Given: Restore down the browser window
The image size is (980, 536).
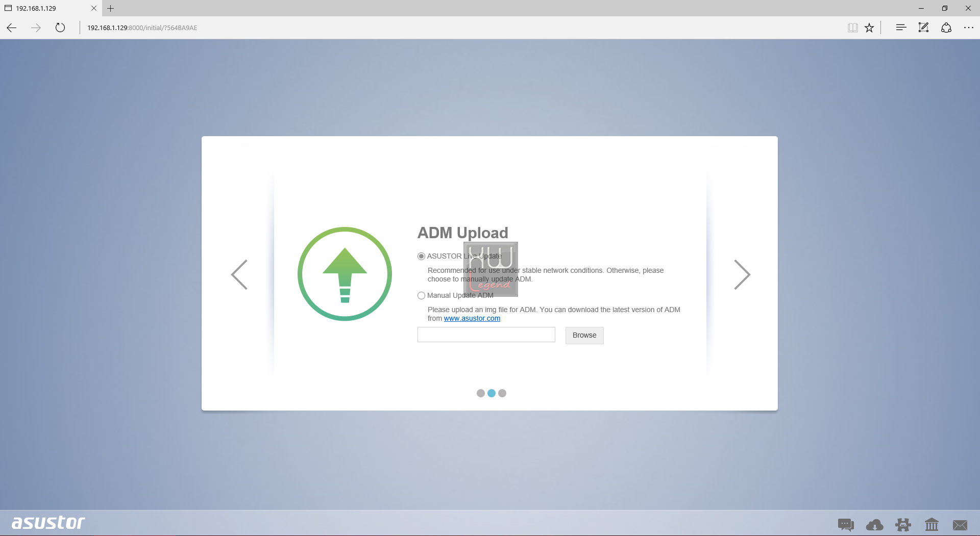Looking at the screenshot, I should pos(945,8).
